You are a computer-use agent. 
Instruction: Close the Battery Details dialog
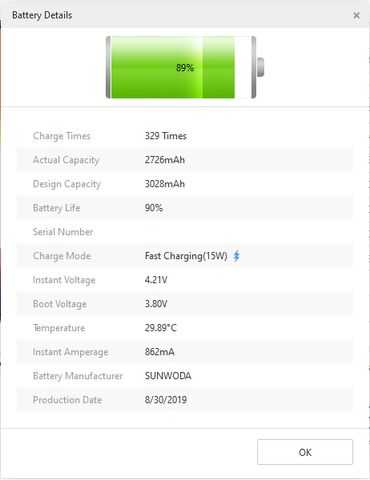[x=356, y=15]
